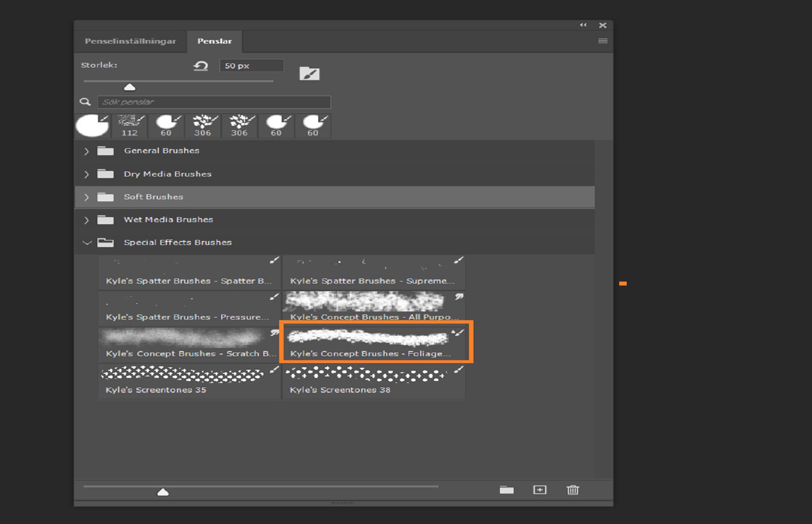Click the Wet Media Brushes folder icon
Screen dimensions: 812x524
[106, 220]
